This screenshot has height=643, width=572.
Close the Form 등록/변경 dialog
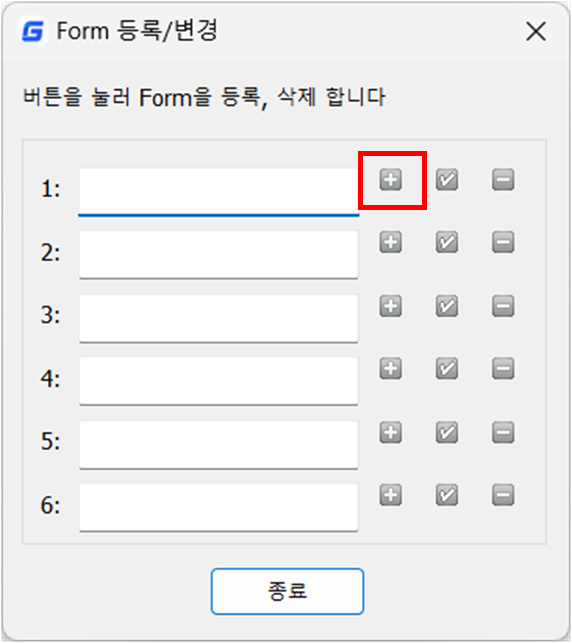[536, 32]
